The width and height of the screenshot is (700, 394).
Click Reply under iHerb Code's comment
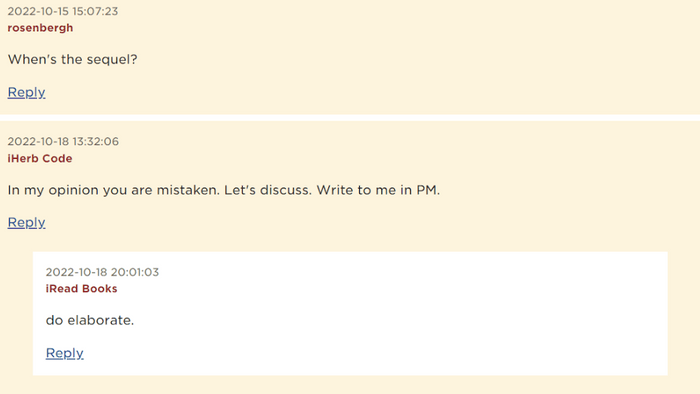tap(26, 223)
